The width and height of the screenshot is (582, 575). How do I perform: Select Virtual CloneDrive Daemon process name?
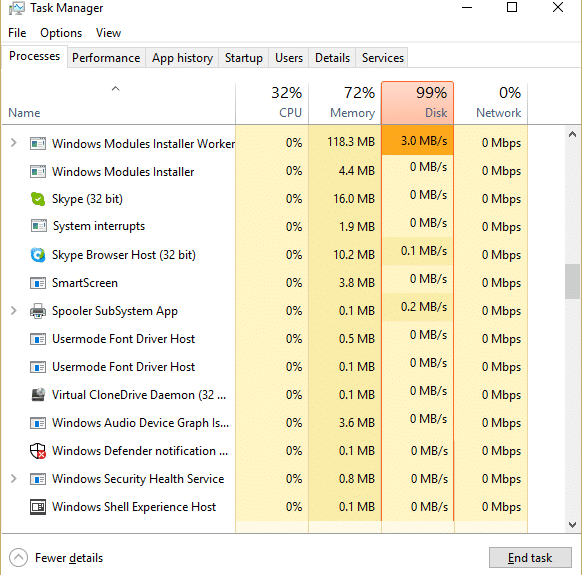[139, 395]
